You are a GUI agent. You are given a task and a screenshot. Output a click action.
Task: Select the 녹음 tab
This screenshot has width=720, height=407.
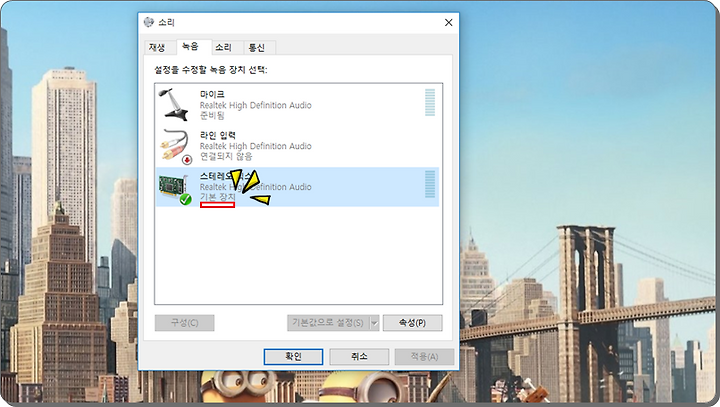tap(190, 46)
